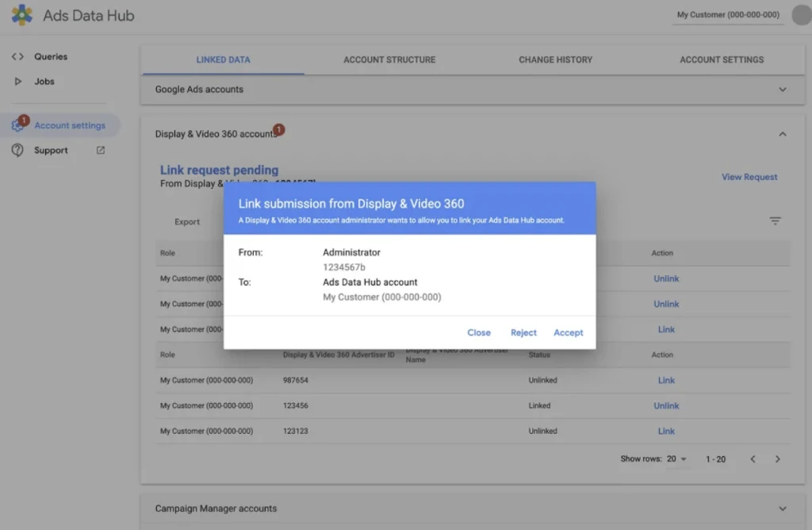Collapse the Display & Video 360 accounts section
This screenshot has height=530, width=812.
tap(783, 133)
